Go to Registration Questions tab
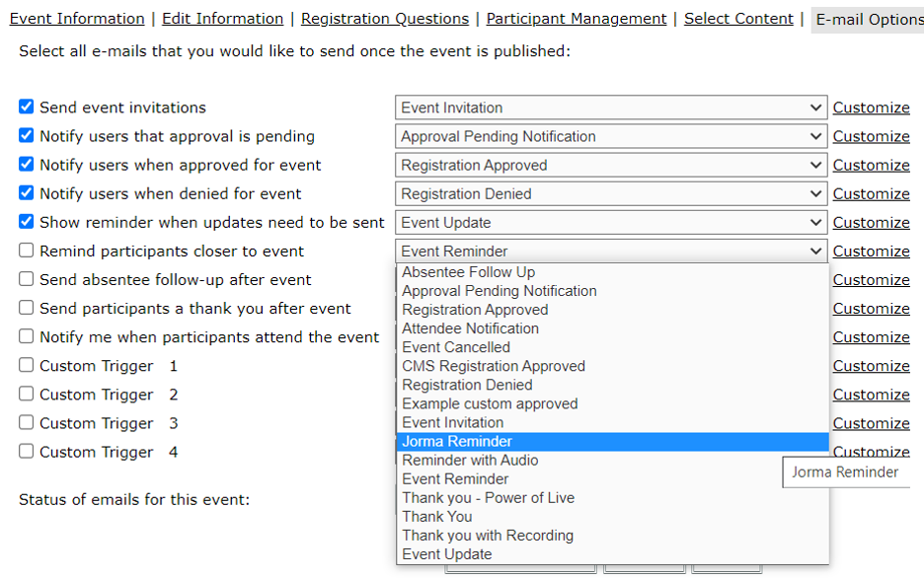The height and width of the screenshot is (580, 924). [385, 19]
